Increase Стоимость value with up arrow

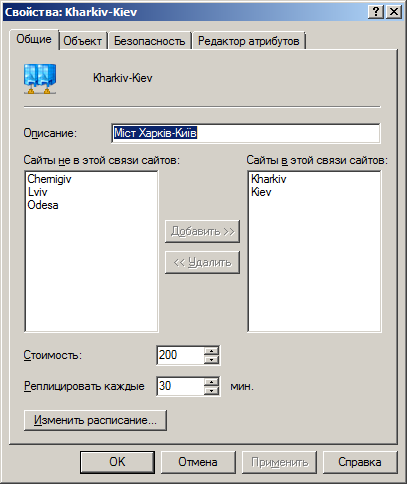point(211,351)
